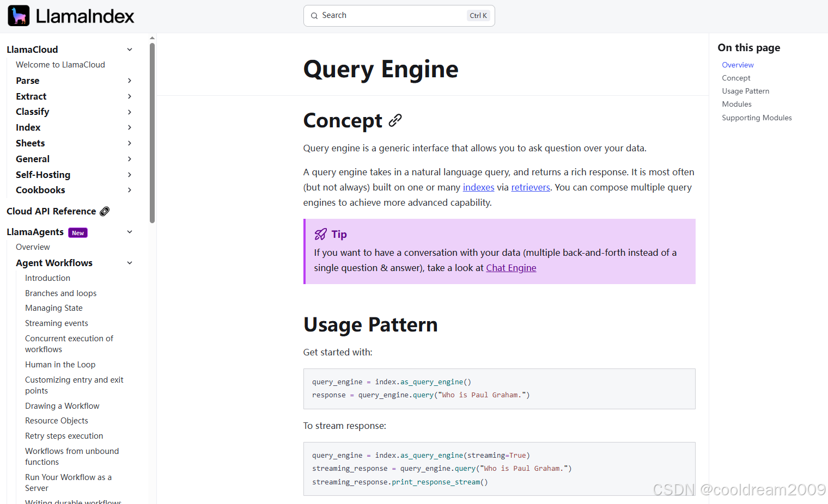Expand the Extract section arrow
This screenshot has height=504, width=828.
point(130,96)
